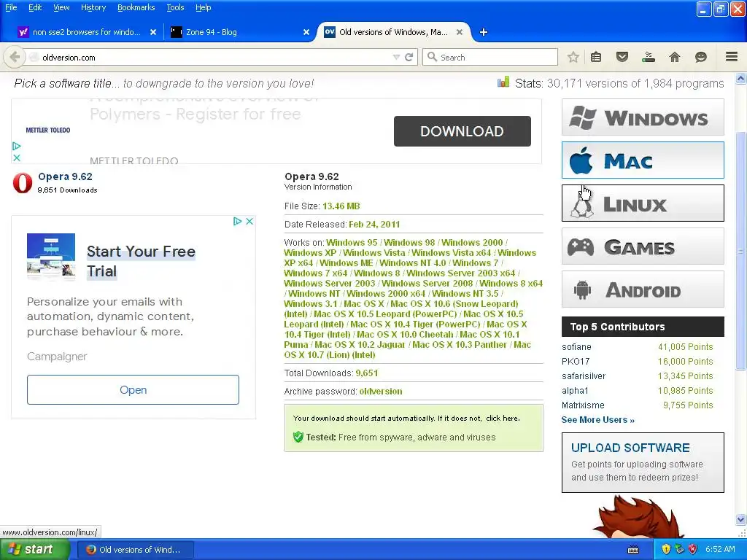Go back with the browser back arrow

point(15,57)
